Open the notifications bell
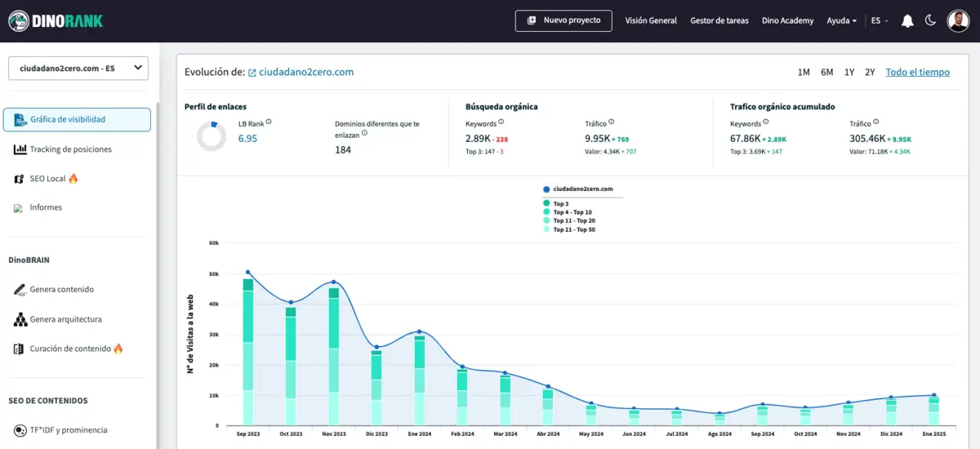Viewport: 980px width, 449px height. point(907,20)
